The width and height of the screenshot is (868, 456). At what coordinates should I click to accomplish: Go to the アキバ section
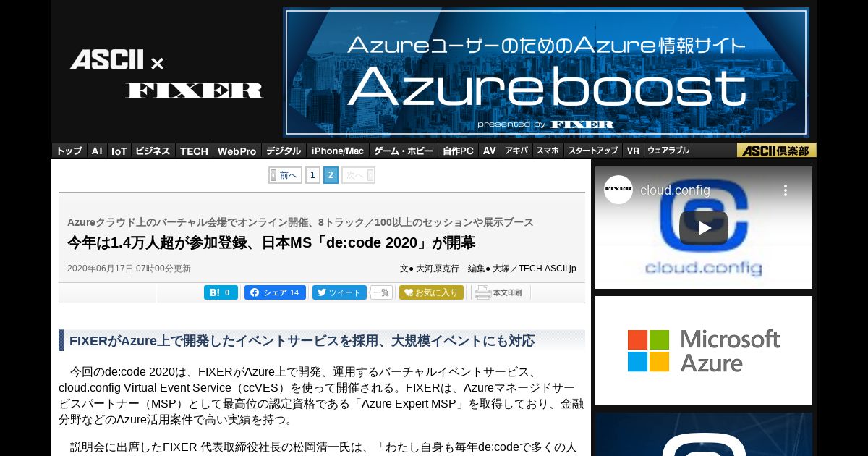coord(516,151)
